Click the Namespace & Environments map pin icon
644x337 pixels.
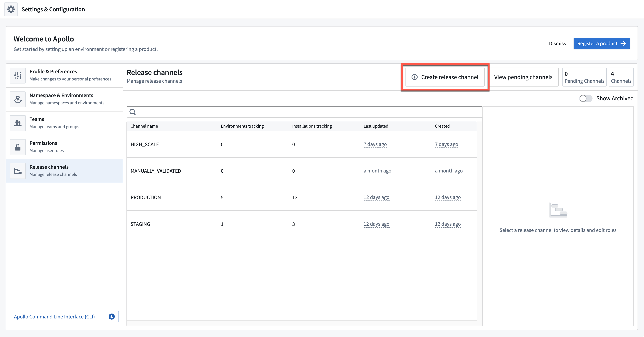[x=18, y=99]
